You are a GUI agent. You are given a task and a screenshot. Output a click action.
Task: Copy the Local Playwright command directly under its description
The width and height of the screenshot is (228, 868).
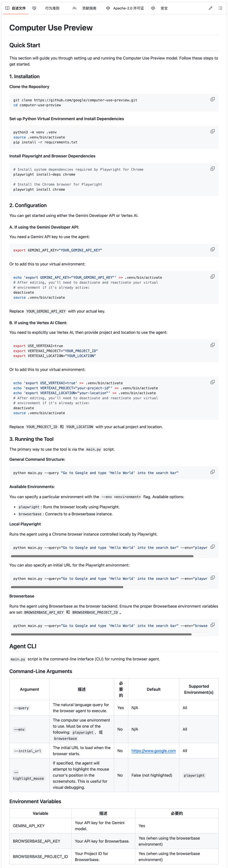tap(213, 547)
